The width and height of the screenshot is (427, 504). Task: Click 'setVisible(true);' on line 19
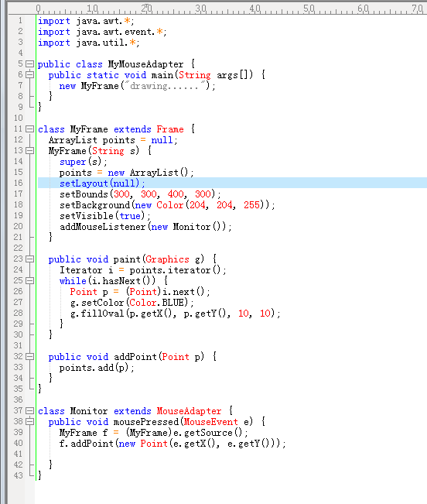click(104, 216)
